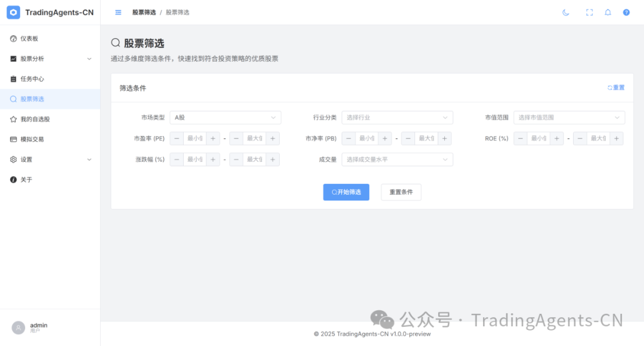Image resolution: width=644 pixels, height=346 pixels.
Task: Click the ROE (%) minimum value input field
Action: [538, 138]
